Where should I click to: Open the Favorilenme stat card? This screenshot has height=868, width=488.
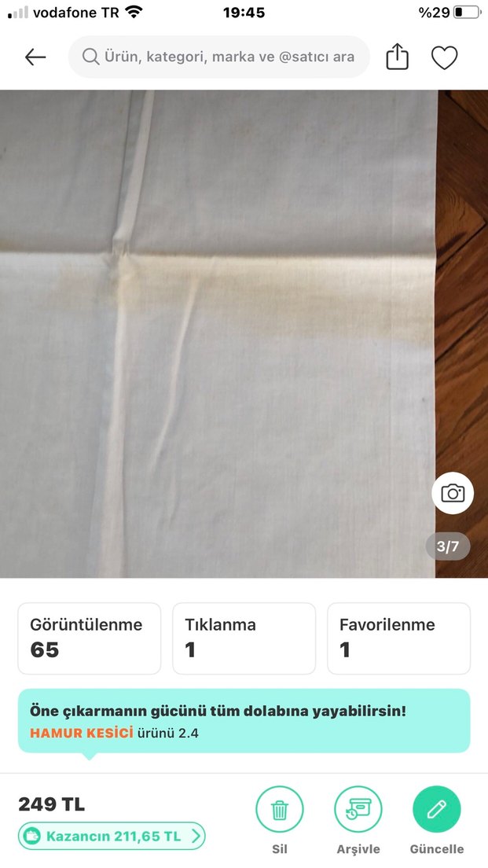click(x=399, y=638)
